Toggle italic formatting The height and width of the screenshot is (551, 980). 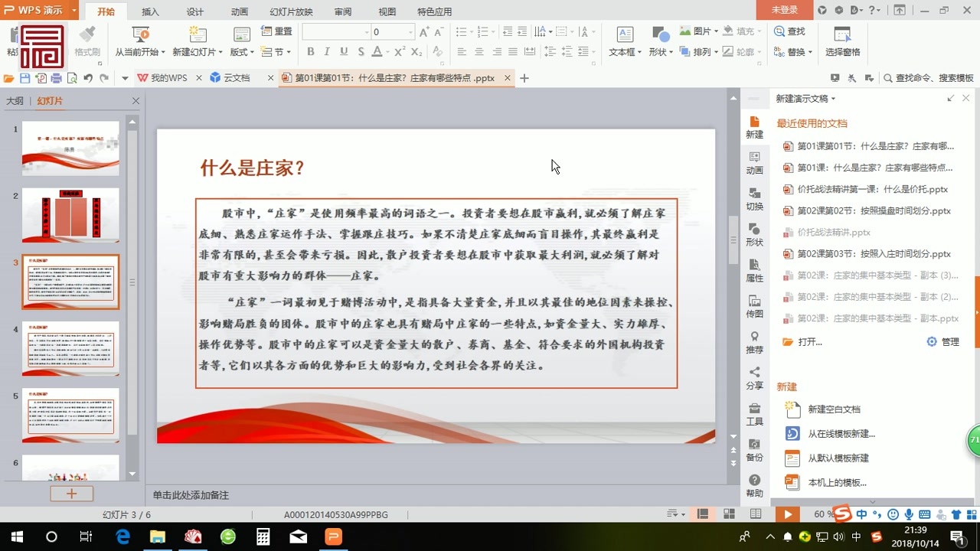(x=327, y=52)
